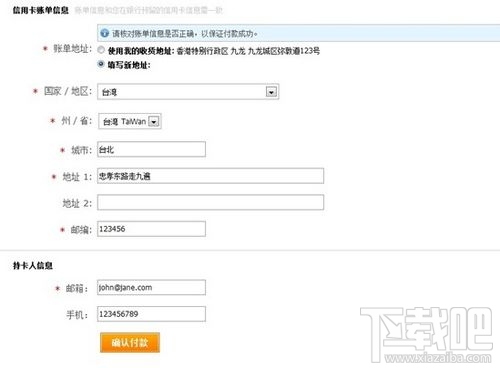Click the 城市 label
The width and height of the screenshot is (500, 368).
click(81, 150)
